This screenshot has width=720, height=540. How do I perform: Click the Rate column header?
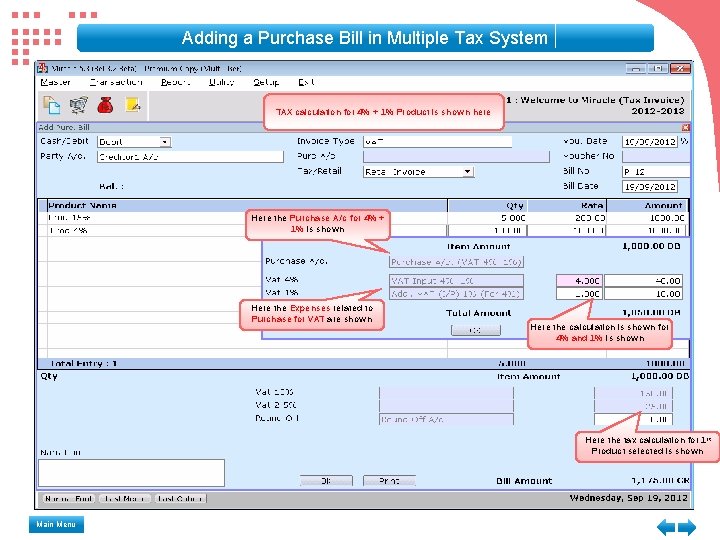[x=567, y=205]
